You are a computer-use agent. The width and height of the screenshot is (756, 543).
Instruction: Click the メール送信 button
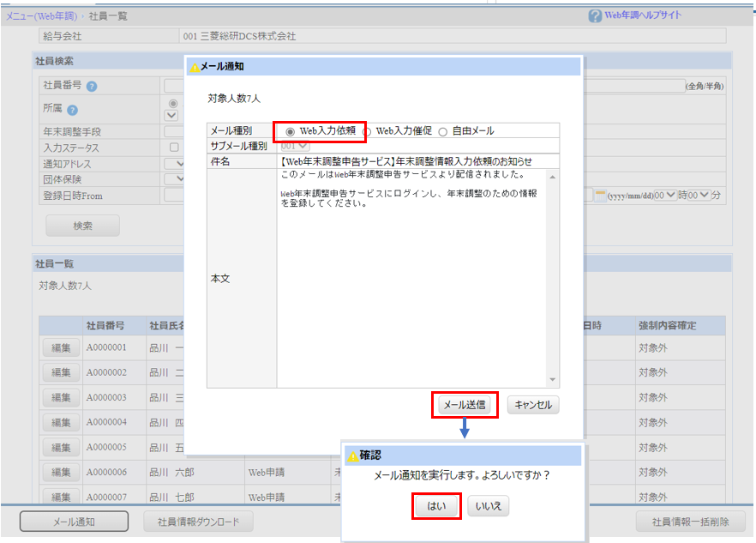click(x=465, y=405)
